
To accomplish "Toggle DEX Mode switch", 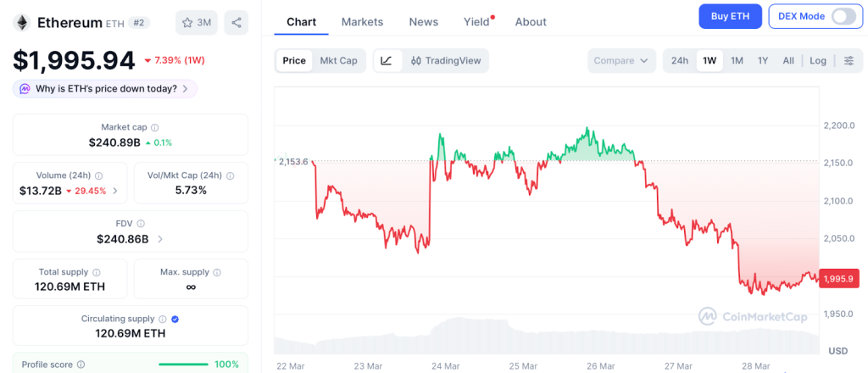I will [843, 16].
